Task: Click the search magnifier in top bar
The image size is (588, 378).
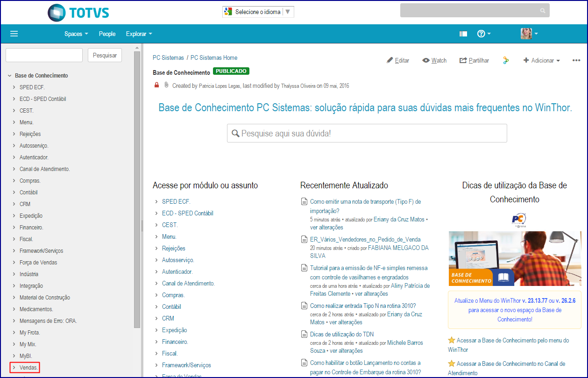Action: tap(542, 10)
